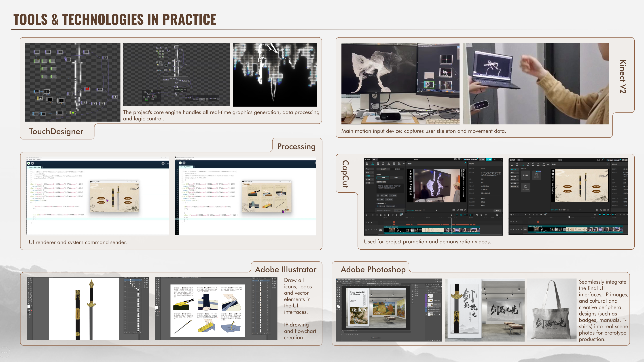Click the 人声歌曲 option in left CapCut music panel
The width and height of the screenshot is (644, 362).
click(383, 178)
